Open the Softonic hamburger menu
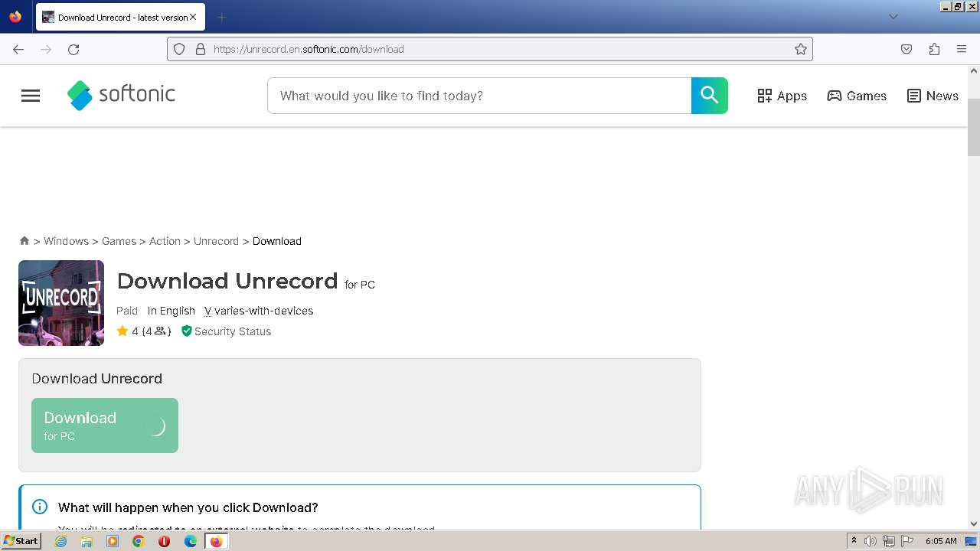The width and height of the screenshot is (980, 551). (x=31, y=96)
